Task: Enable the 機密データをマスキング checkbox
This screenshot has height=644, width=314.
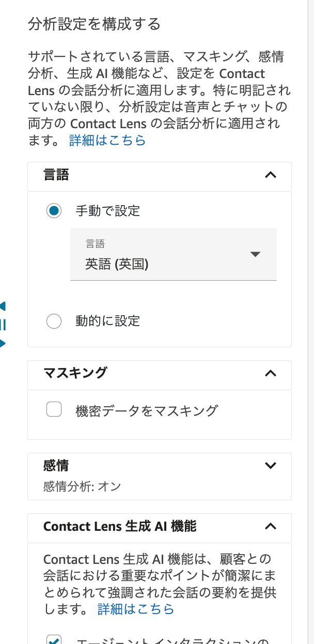Action: pyautogui.click(x=54, y=409)
